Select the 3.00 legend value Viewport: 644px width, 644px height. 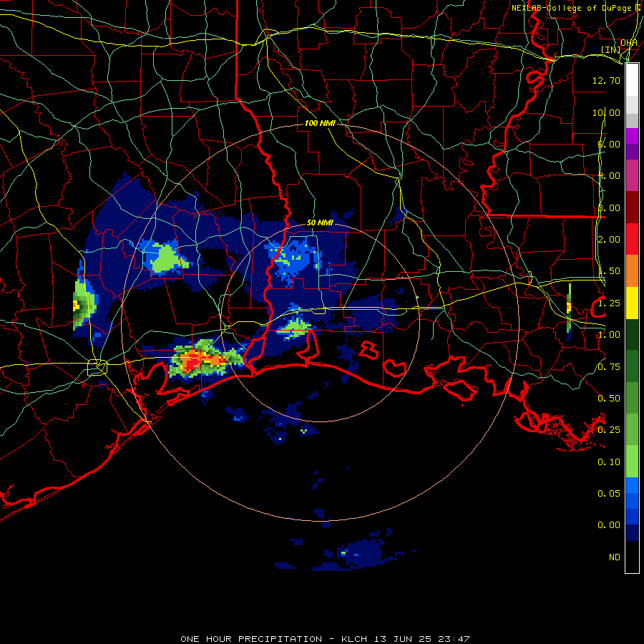click(x=609, y=208)
